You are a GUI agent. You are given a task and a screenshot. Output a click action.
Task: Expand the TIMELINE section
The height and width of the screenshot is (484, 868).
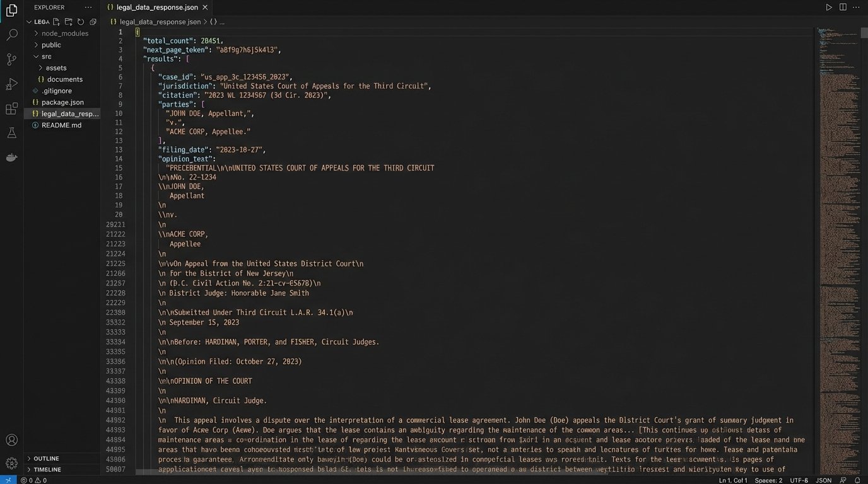pos(47,470)
